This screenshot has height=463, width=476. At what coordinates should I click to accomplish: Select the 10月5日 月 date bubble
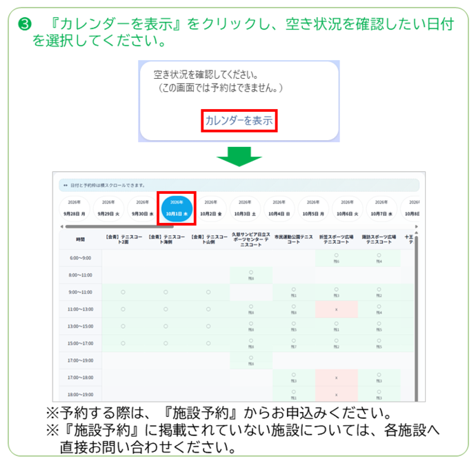click(x=313, y=208)
